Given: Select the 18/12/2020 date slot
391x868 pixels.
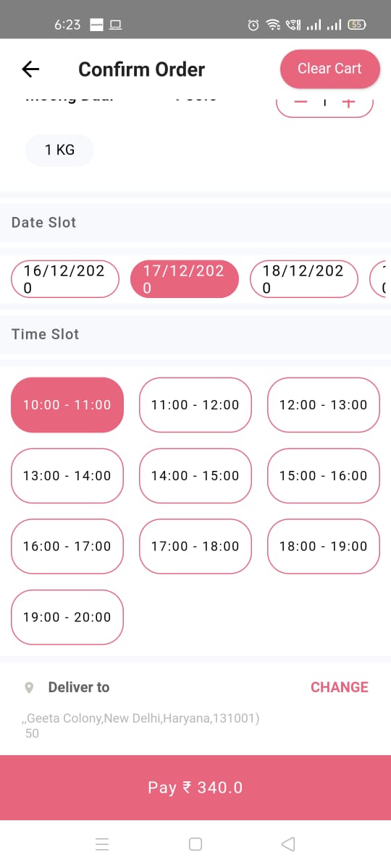Looking at the screenshot, I should (x=304, y=279).
